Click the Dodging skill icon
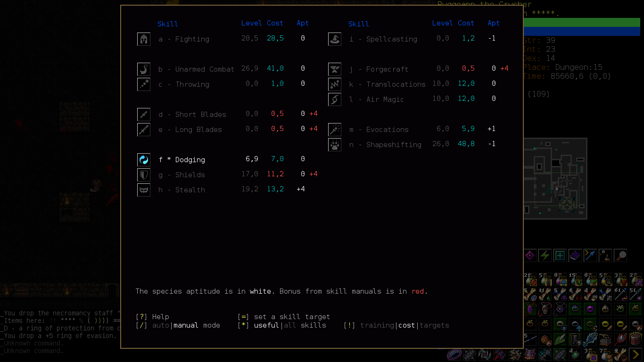 (x=144, y=160)
